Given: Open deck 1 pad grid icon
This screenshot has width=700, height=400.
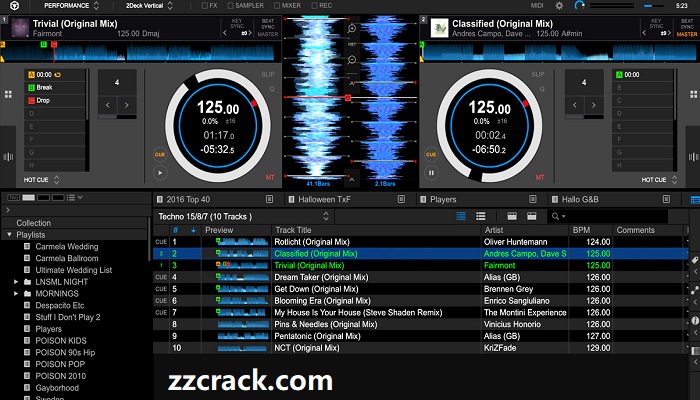Looking at the screenshot, I should click(x=8, y=95).
